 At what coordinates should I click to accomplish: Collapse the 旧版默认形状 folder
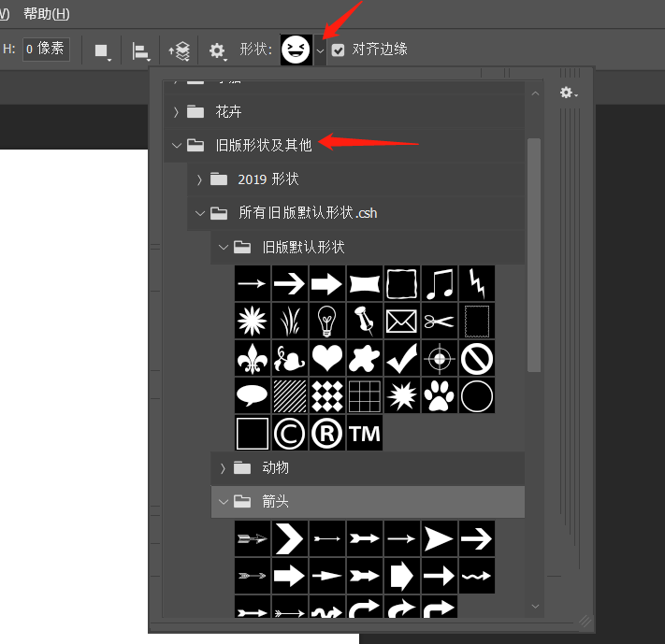pyautogui.click(x=224, y=247)
